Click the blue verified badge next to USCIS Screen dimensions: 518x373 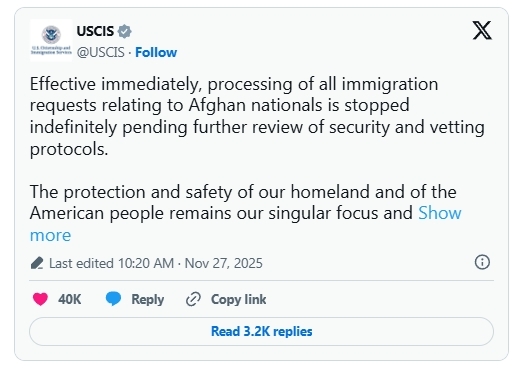click(125, 31)
